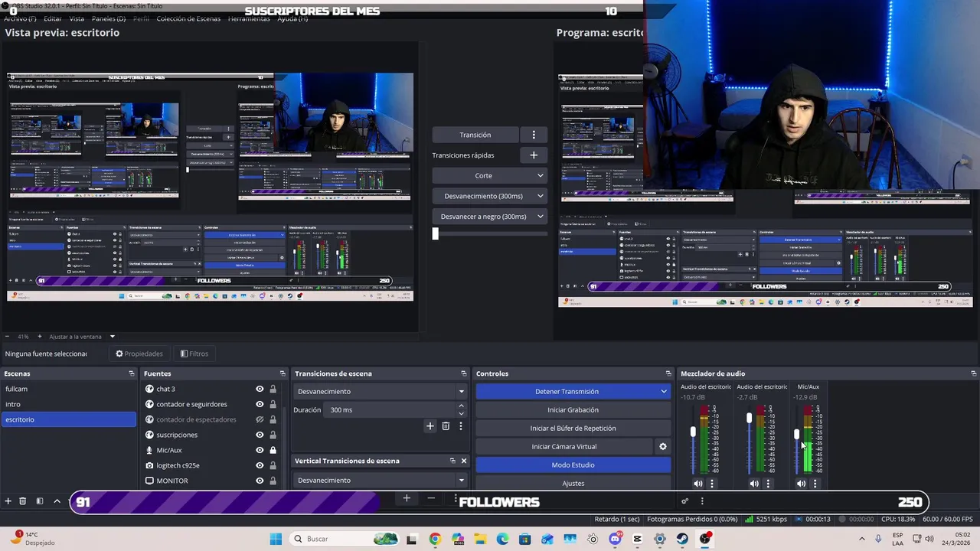
Task: Open Discord from the taskbar
Action: pos(615,539)
